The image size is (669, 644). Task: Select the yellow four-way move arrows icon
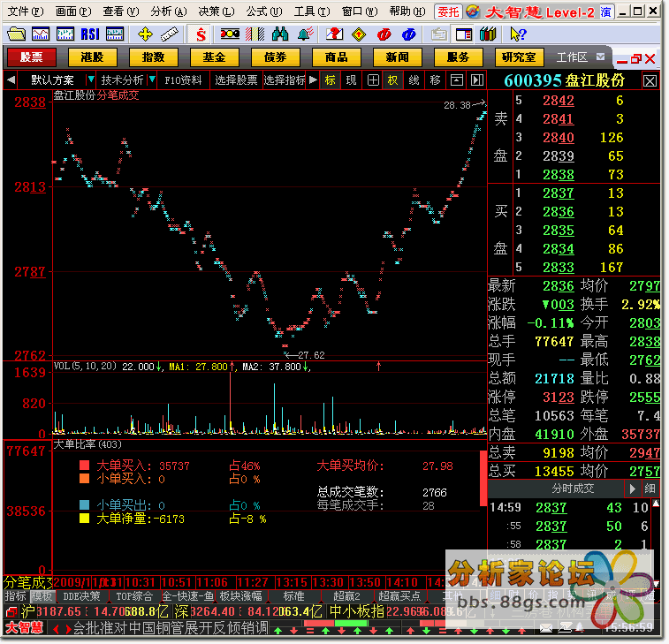[x=145, y=34]
